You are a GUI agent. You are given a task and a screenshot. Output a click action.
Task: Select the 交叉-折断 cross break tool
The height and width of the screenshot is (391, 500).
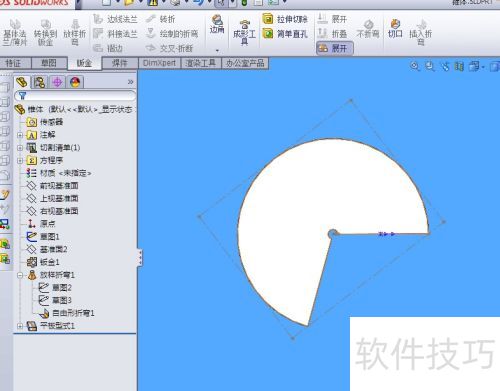(169, 48)
